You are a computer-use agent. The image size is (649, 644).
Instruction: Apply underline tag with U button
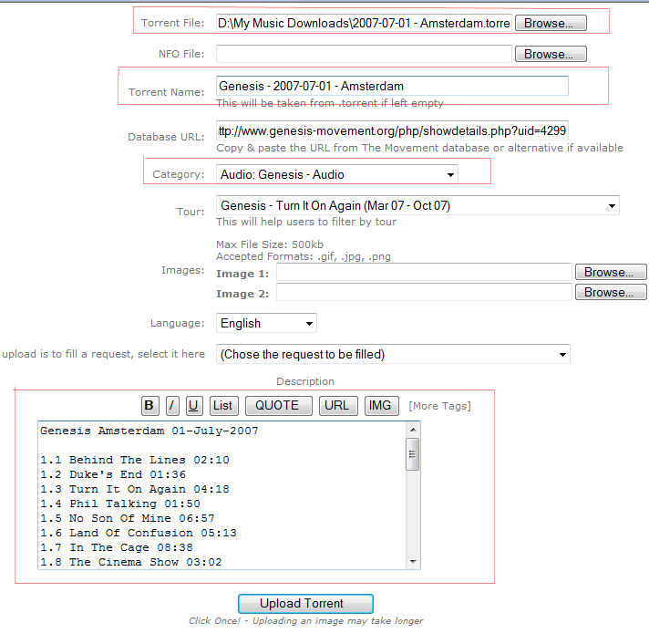click(194, 405)
